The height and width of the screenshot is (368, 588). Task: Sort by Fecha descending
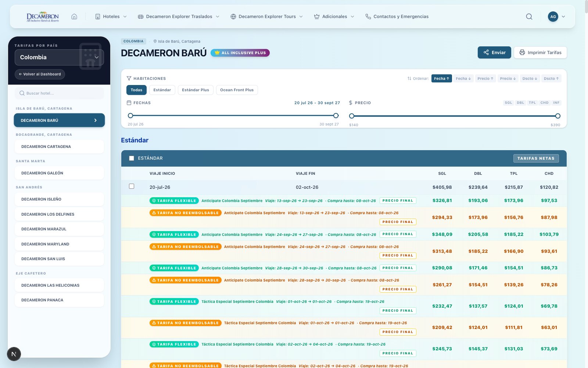coord(463,78)
